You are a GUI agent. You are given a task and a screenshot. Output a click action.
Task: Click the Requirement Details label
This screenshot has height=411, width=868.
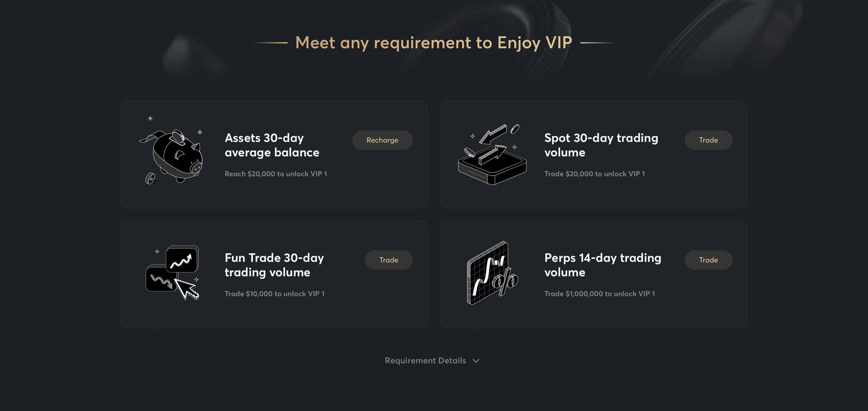(425, 361)
